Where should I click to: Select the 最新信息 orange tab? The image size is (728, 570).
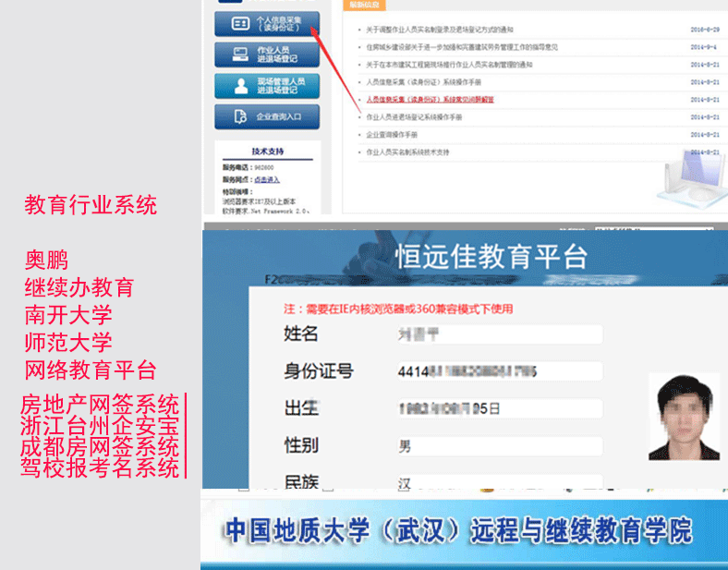click(x=365, y=6)
